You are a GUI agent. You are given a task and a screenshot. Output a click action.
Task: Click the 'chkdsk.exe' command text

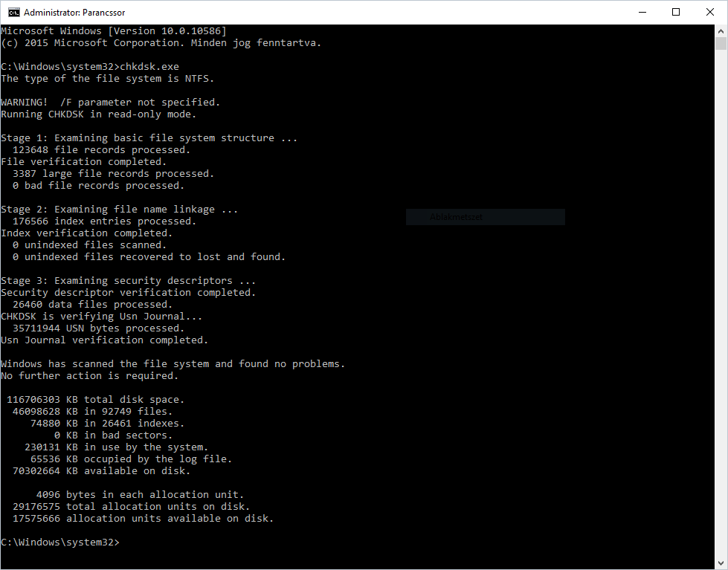pos(149,67)
